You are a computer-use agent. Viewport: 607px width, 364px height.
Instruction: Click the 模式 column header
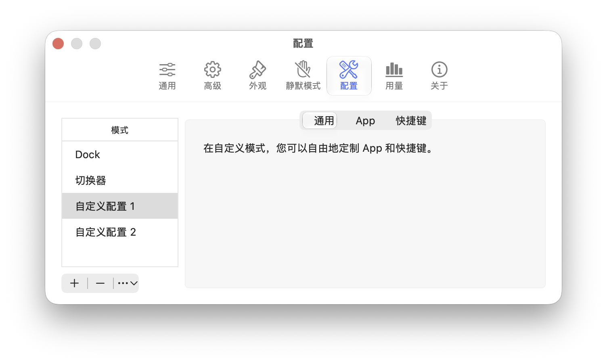click(120, 130)
